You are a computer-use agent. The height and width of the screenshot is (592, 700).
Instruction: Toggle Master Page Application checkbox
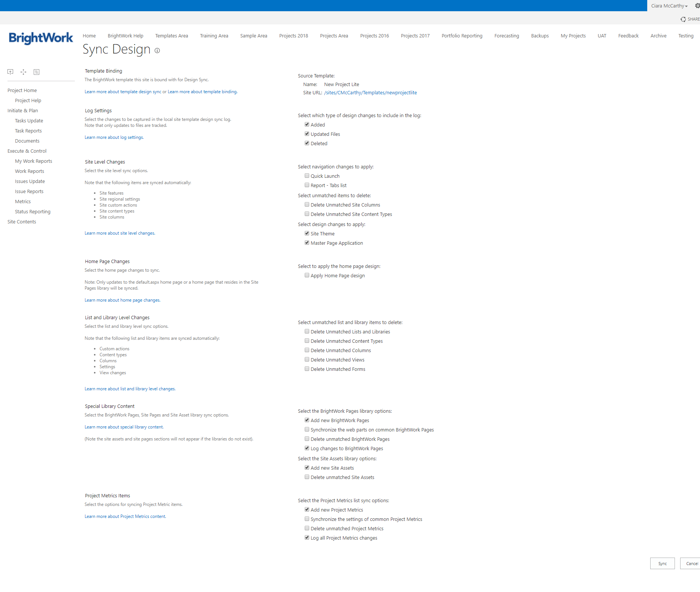click(307, 242)
